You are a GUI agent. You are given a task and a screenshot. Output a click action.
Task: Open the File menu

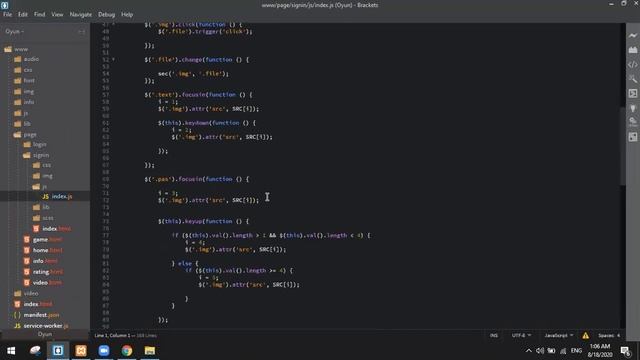pos(7,14)
